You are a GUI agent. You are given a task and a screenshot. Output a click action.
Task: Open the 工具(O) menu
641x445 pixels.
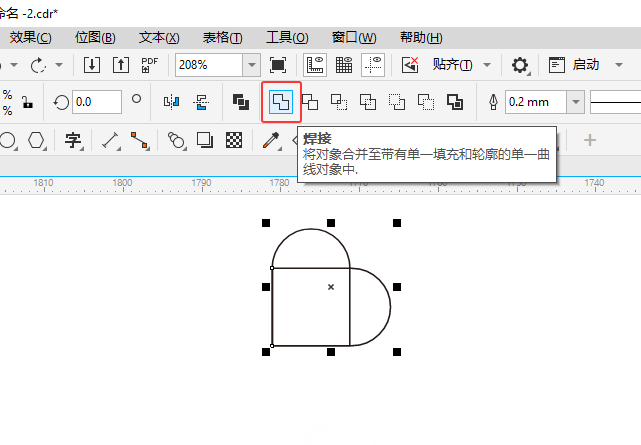click(x=287, y=38)
